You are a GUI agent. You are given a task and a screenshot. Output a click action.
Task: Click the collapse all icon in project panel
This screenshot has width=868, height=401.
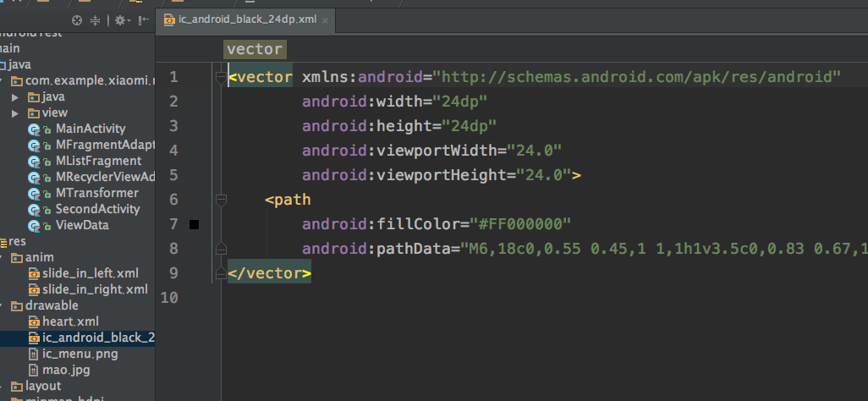click(x=96, y=19)
